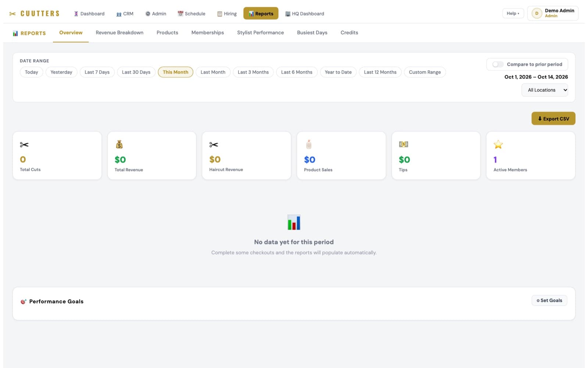Click the Cuutters scissors logo icon

12,14
